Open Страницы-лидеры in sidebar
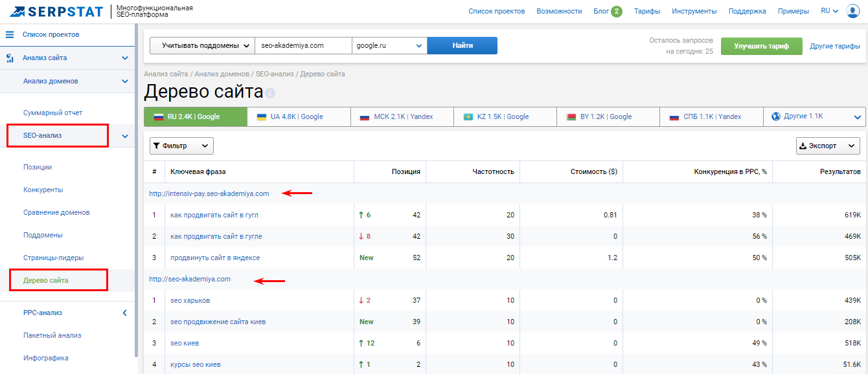Viewport: 868px width, 374px height. click(54, 258)
